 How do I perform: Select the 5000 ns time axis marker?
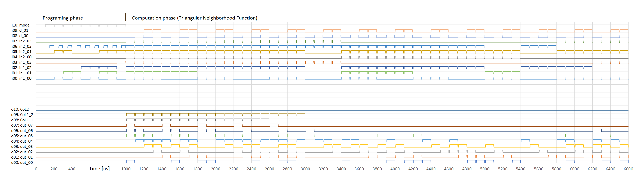tap(485, 169)
